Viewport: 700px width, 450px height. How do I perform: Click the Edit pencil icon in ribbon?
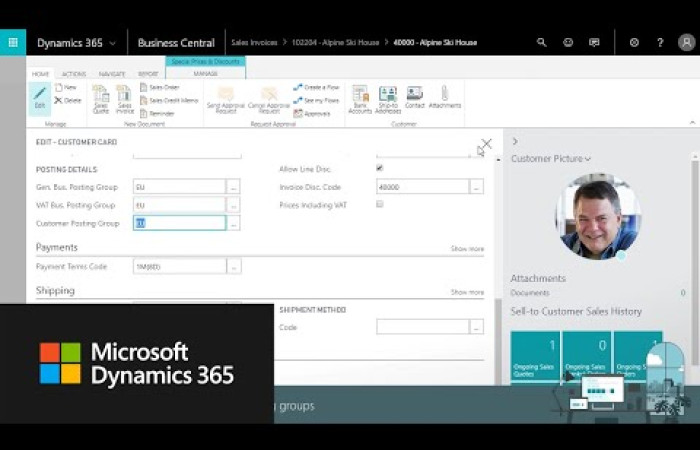pyautogui.click(x=40, y=97)
